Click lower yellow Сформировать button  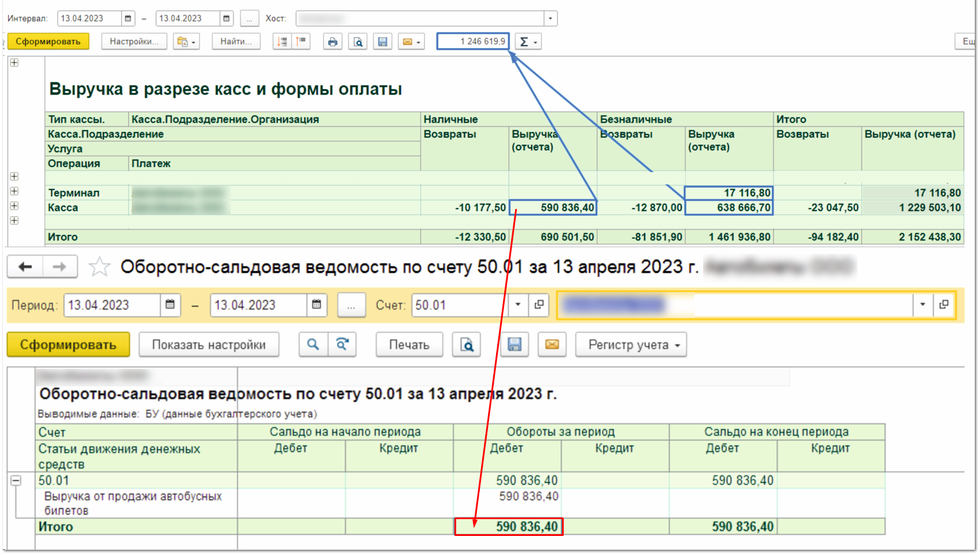pos(68,345)
